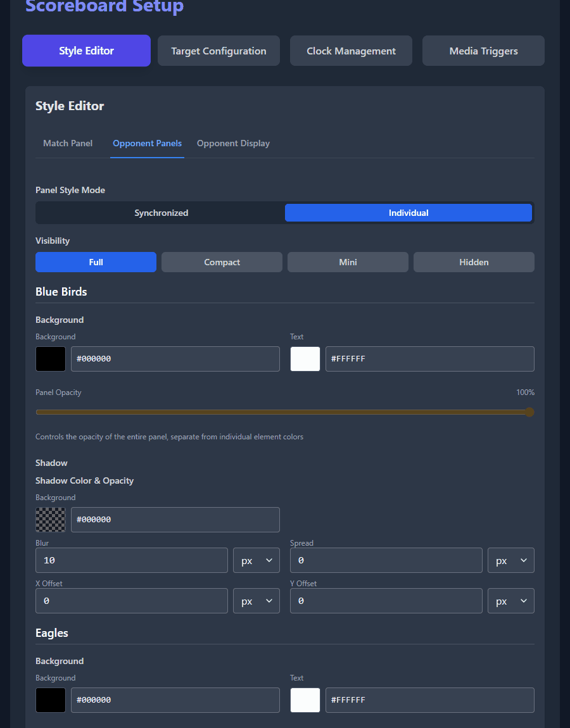Screen dimensions: 570x728
Task: Click the Blue Birds section heading
Action: (x=61, y=292)
